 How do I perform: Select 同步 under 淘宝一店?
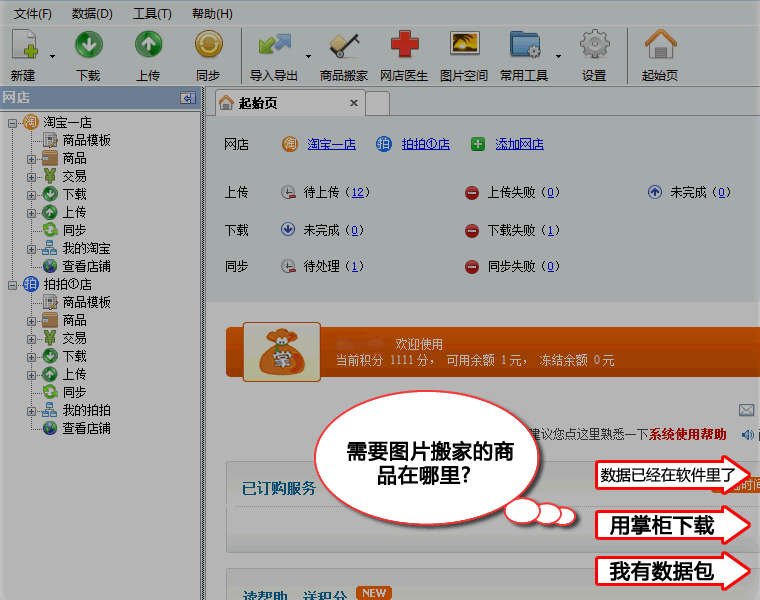pos(74,230)
